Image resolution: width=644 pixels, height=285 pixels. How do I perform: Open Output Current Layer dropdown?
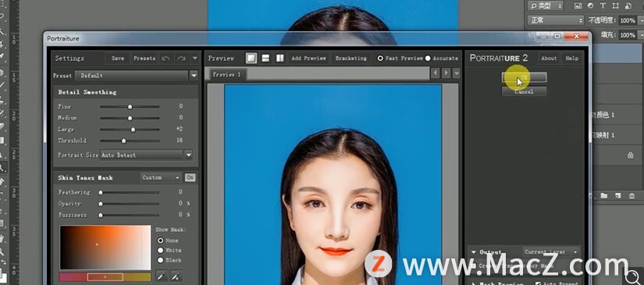coord(552,251)
